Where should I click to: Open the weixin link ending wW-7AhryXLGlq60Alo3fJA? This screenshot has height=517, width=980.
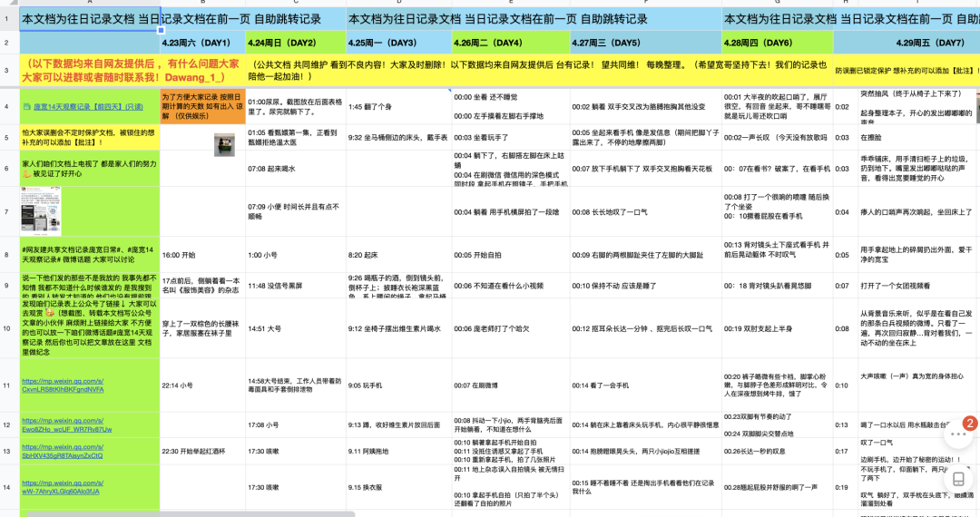point(63,487)
